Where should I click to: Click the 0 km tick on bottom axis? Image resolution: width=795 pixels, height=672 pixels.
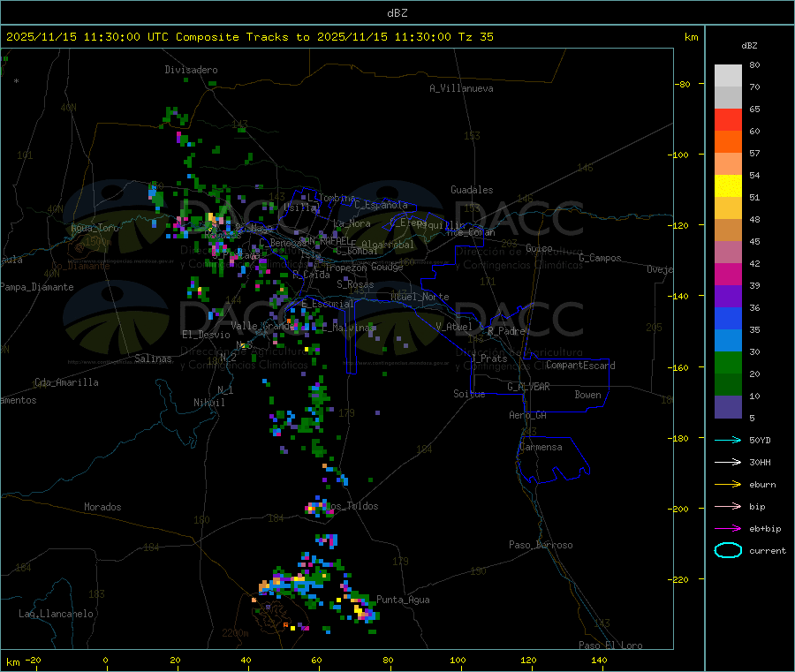105,660
